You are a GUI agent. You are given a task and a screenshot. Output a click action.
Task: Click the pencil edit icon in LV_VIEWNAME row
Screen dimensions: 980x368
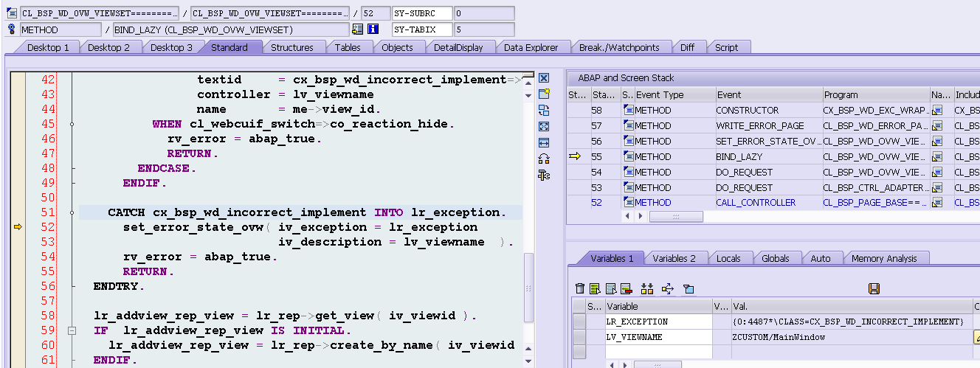(978, 337)
